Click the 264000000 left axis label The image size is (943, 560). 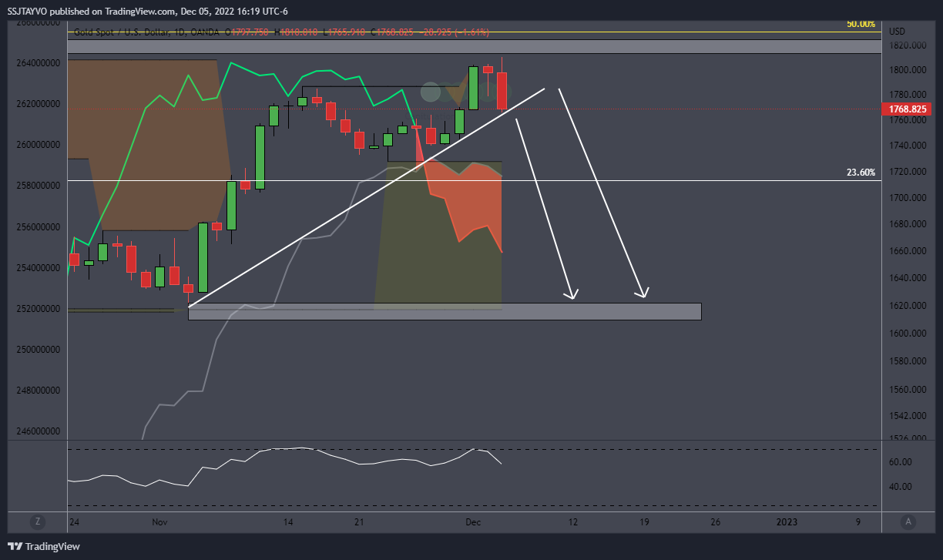tap(39, 63)
